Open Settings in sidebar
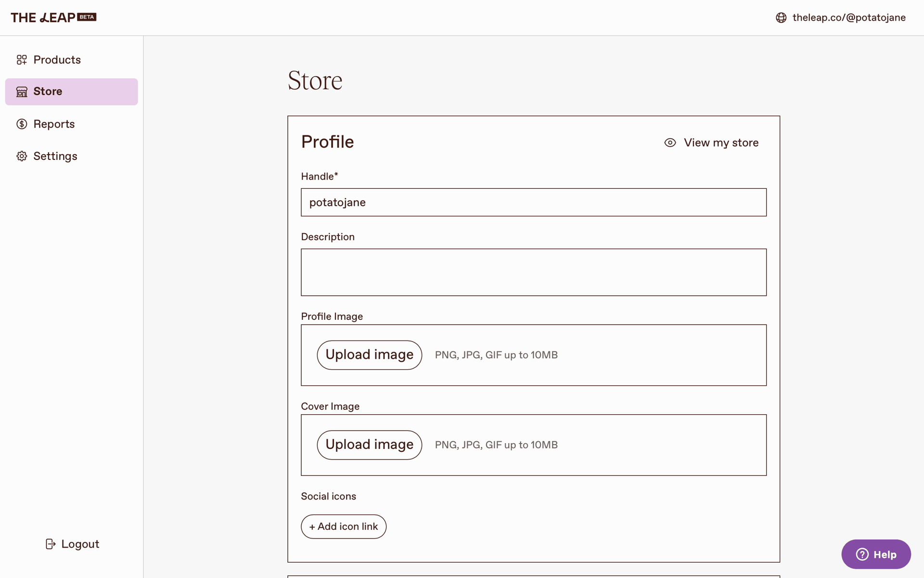Viewport: 924px width, 578px height. [x=71, y=156]
